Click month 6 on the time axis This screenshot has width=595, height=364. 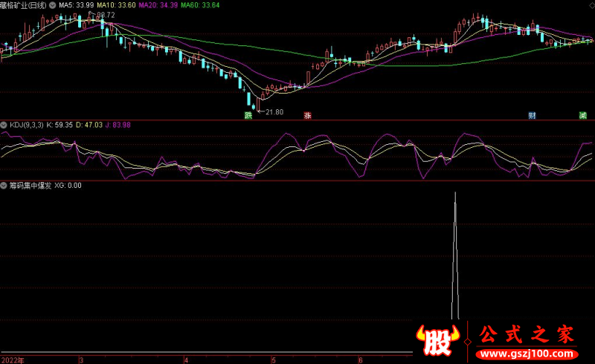pos(361,360)
